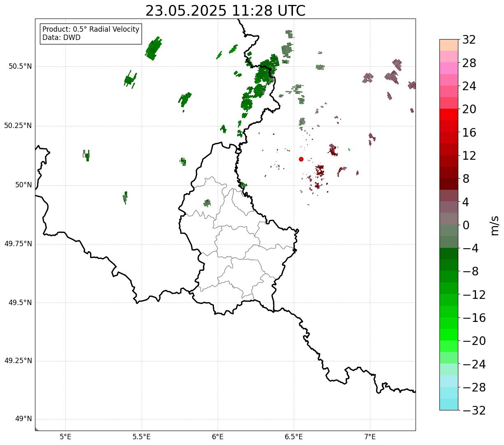Click the Product: 0.5° Radial Velocity text
Screen dimensions: 504x445
pyautogui.click(x=91, y=30)
